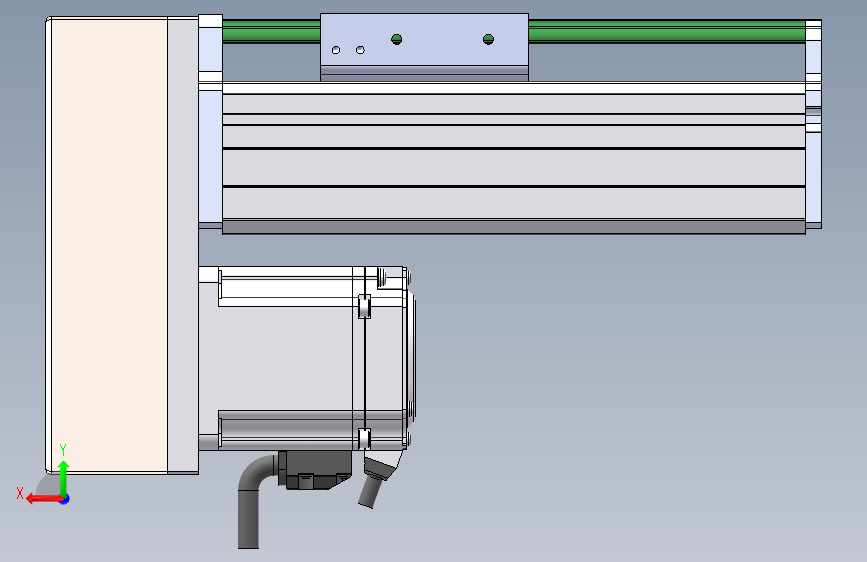The width and height of the screenshot is (867, 562).
Task: Click the red X axis arrow of the triad
Action: point(43,499)
